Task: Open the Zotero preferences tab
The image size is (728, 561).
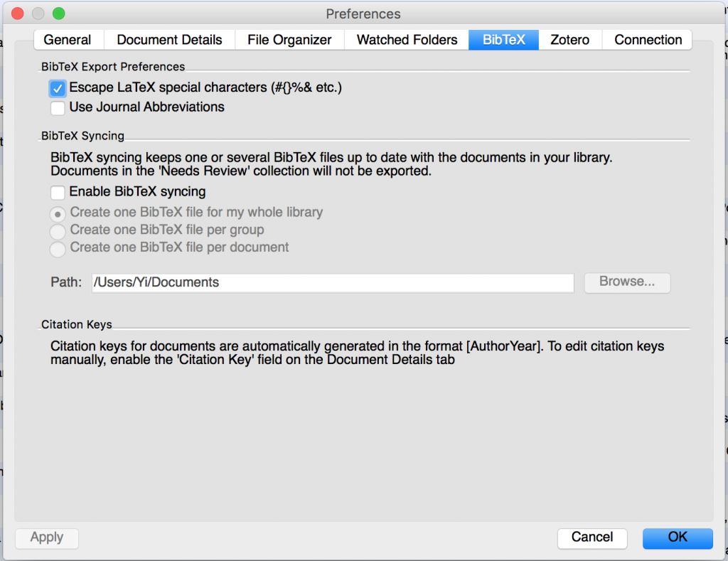Action: (x=569, y=40)
